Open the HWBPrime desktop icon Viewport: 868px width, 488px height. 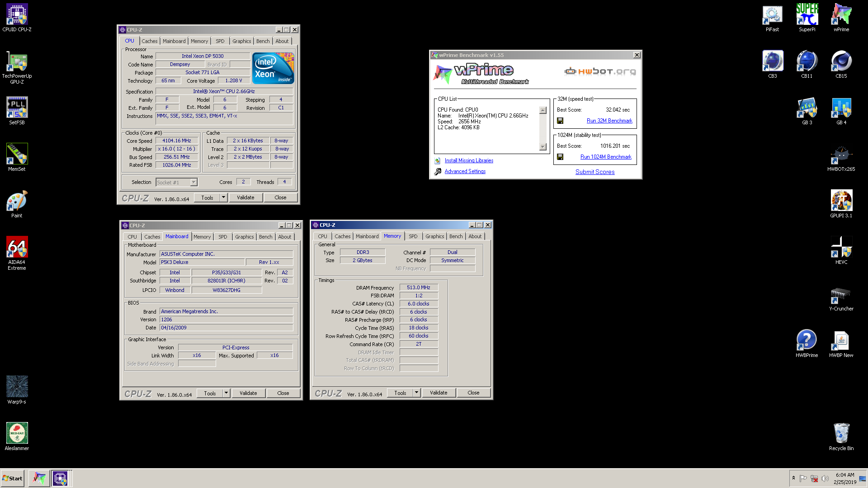point(807,343)
